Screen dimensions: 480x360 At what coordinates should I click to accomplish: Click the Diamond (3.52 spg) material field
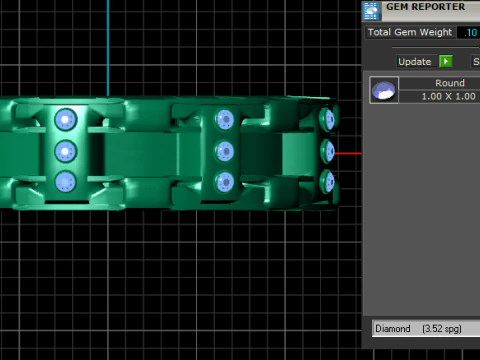[x=426, y=329]
